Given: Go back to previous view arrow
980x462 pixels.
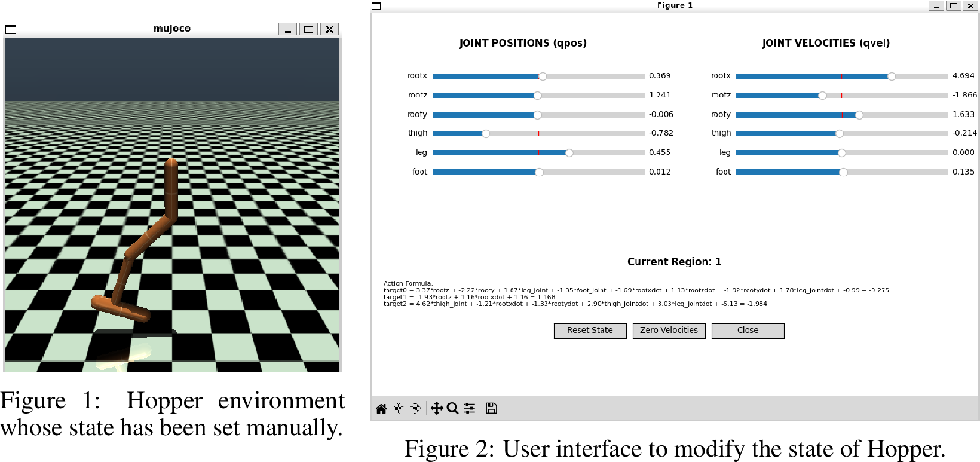Looking at the screenshot, I should pos(399,409).
